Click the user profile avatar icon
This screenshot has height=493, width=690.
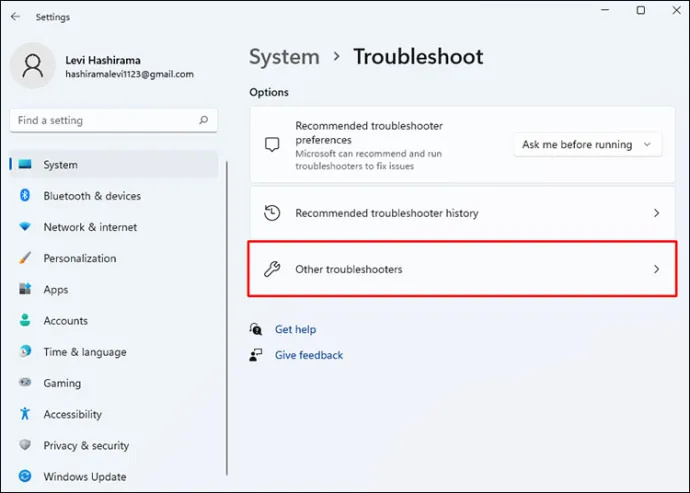tap(33, 66)
